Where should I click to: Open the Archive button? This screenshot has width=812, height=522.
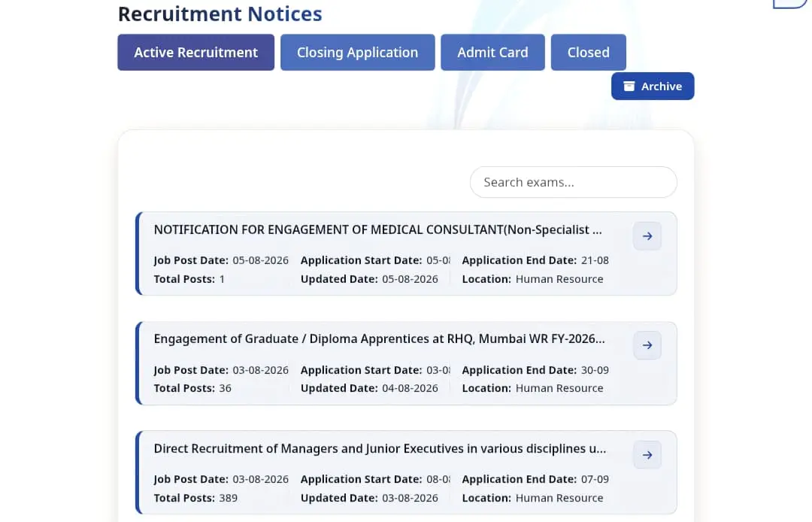653,86
